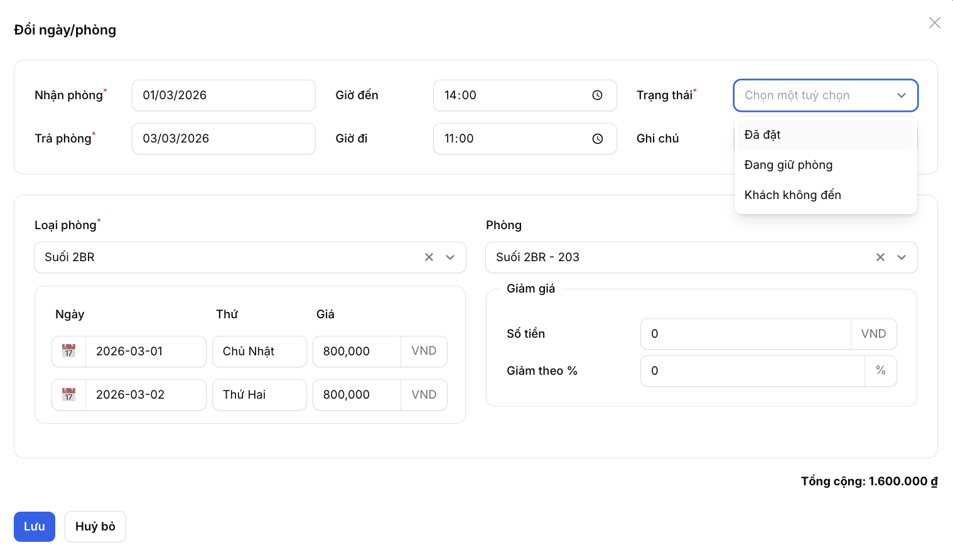Click the clock icon in Giờ đến field
This screenshot has width=953, height=560.
pyautogui.click(x=597, y=95)
